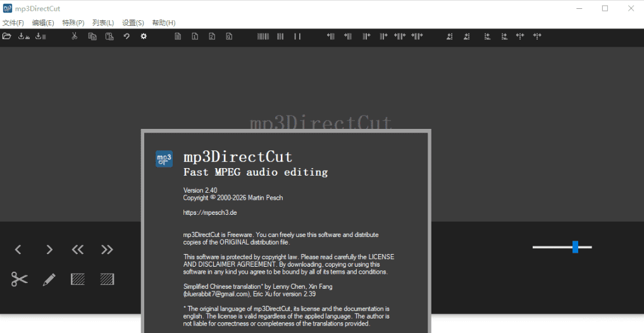Click the undo arrow icon
Viewport: 644px width, 333px height.
pos(127,36)
